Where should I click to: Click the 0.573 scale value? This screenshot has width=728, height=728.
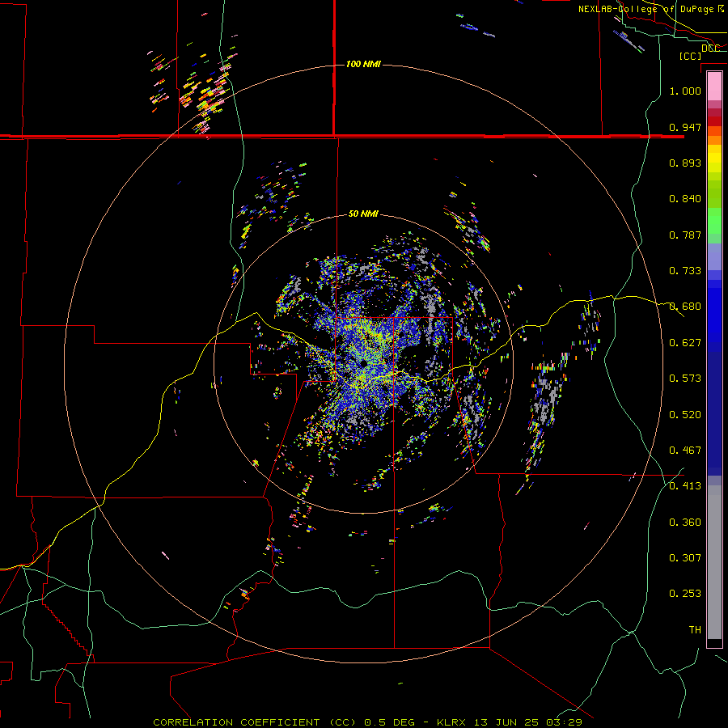point(685,379)
